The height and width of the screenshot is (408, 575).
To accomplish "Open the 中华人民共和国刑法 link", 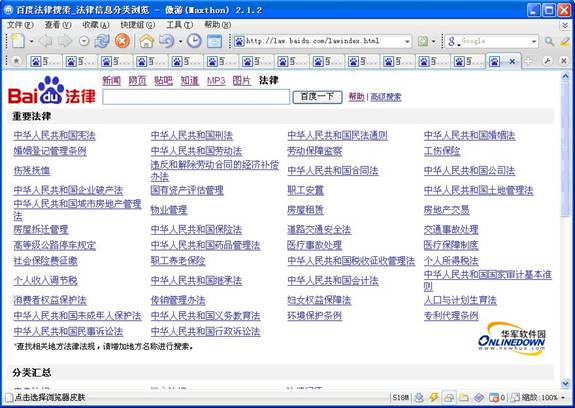I will point(191,136).
